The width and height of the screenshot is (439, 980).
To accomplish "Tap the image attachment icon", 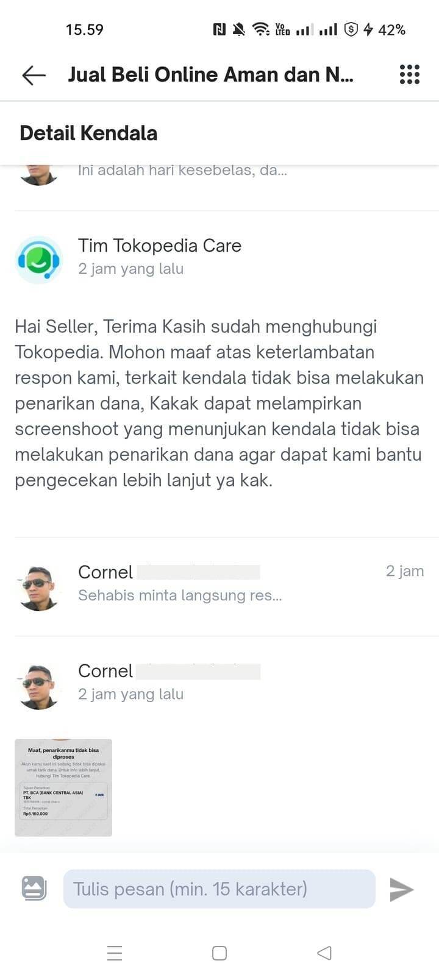I will [34, 888].
